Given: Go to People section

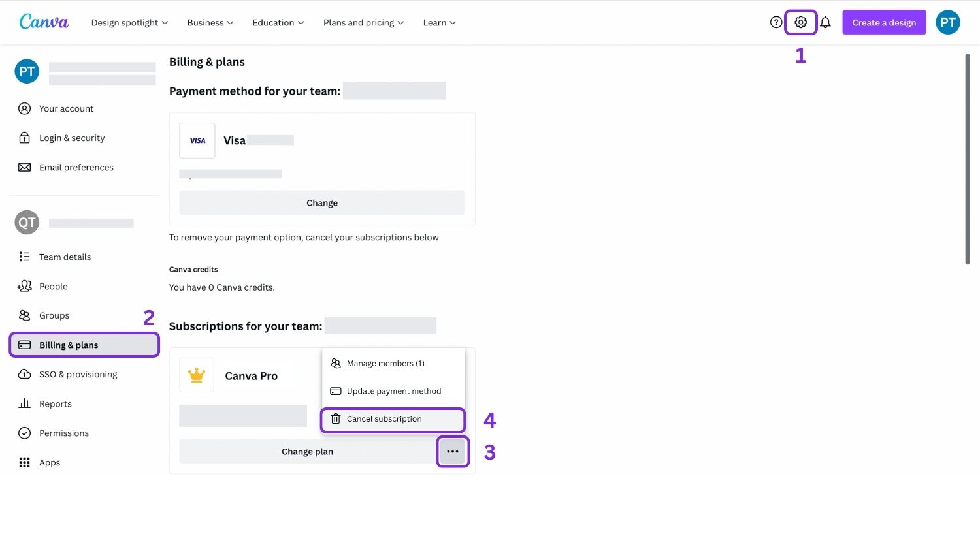Looking at the screenshot, I should pos(84,286).
